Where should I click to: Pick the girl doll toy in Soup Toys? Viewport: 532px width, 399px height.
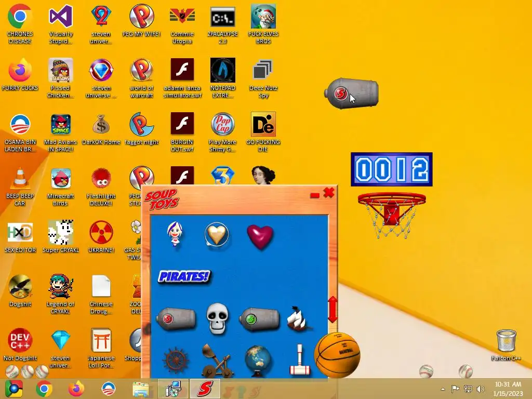(175, 234)
